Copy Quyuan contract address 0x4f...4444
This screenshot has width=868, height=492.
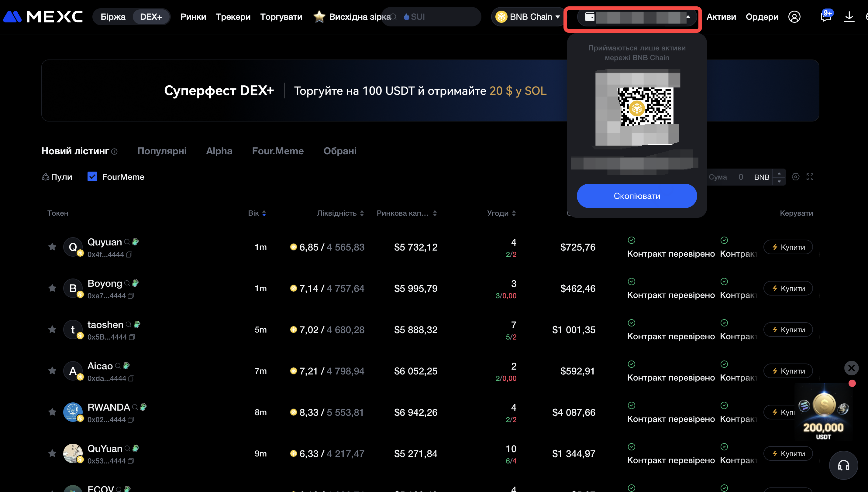(129, 255)
